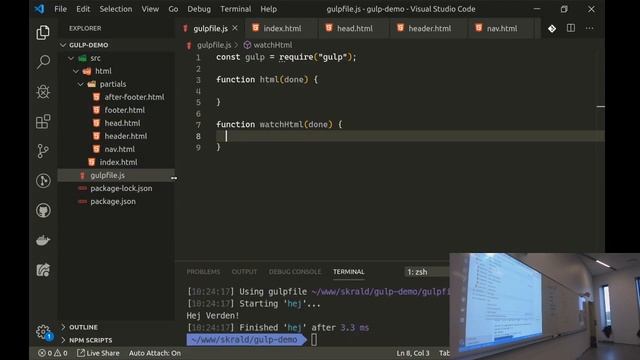This screenshot has width=640, height=360.
Task: Open the editor More Actions ellipsis
Action: (x=589, y=28)
